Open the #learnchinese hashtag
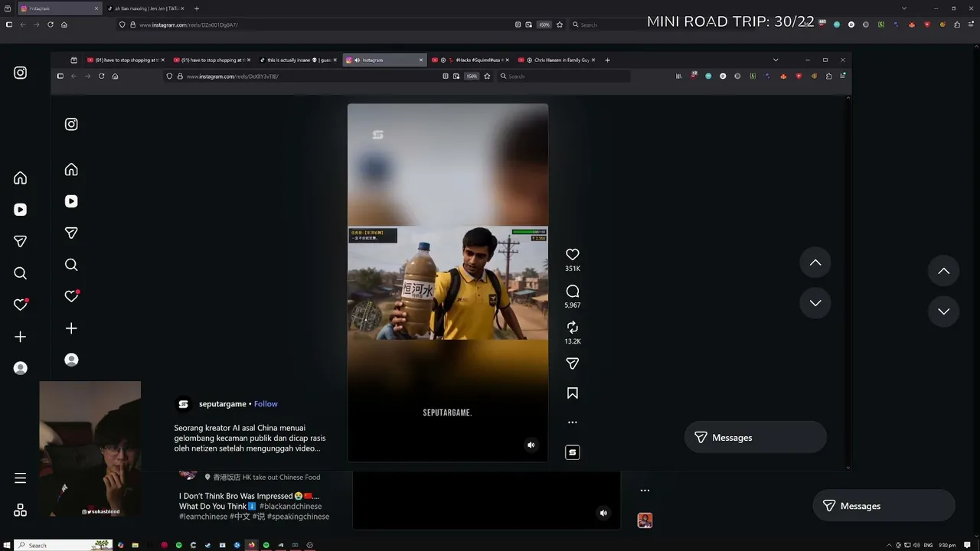The width and height of the screenshot is (980, 551). pos(203,517)
